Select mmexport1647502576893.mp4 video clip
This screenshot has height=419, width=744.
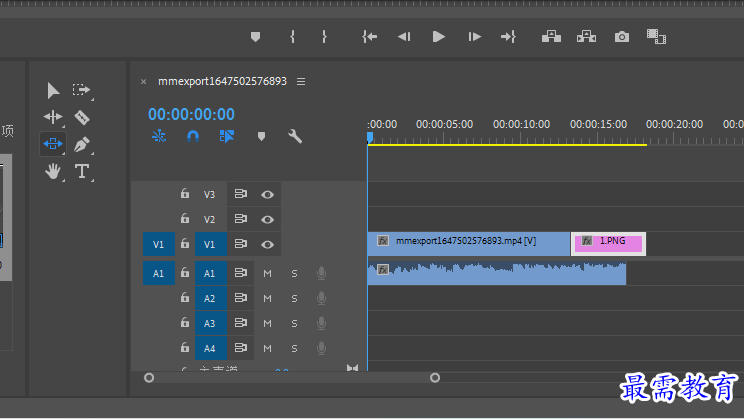click(x=469, y=244)
